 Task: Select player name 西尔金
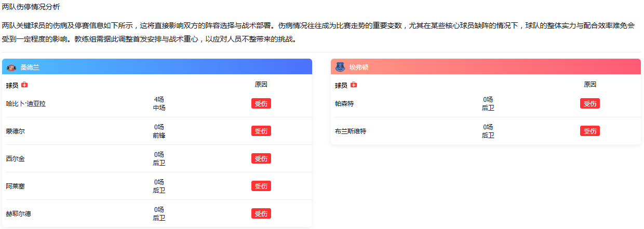[16, 159]
